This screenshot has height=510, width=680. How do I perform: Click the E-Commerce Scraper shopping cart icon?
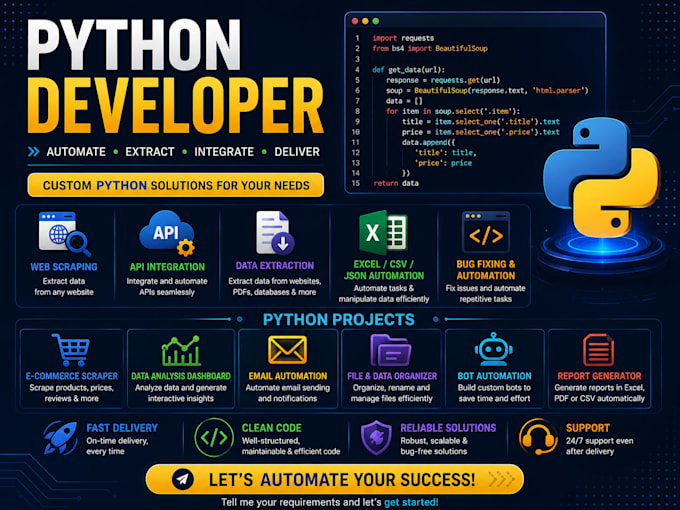tap(71, 350)
